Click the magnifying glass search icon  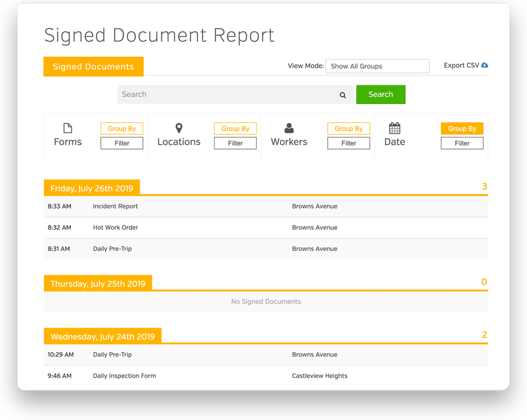point(343,95)
